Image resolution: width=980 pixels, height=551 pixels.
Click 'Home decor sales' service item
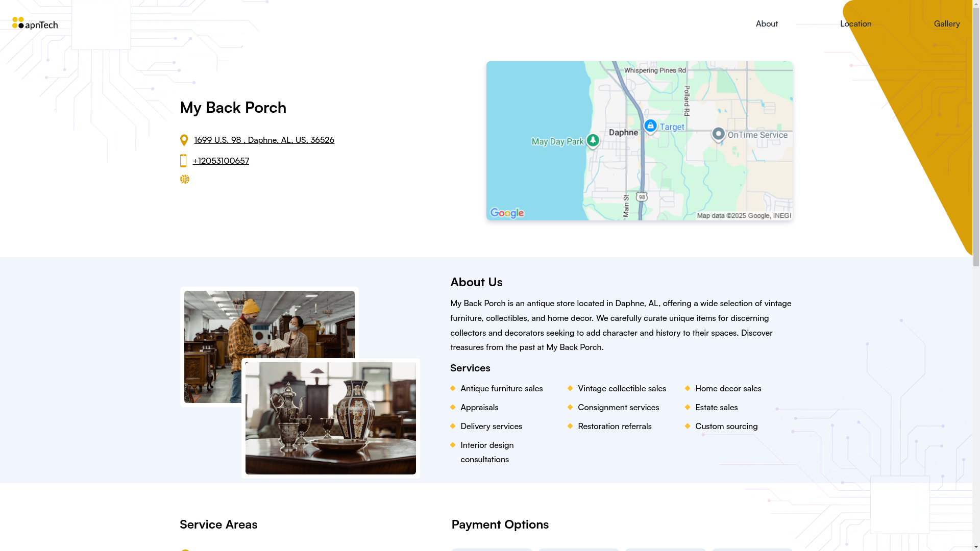pos(728,388)
